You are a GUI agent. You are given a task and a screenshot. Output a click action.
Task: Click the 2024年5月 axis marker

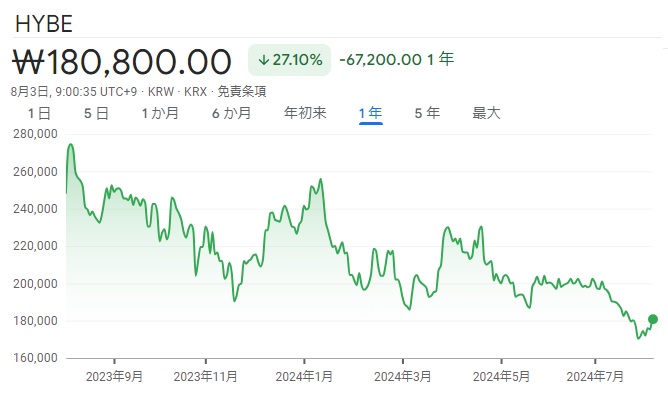click(501, 376)
